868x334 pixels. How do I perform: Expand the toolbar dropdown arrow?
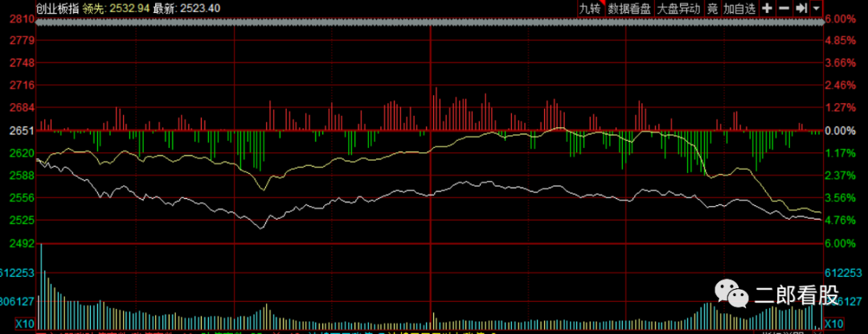click(817, 8)
